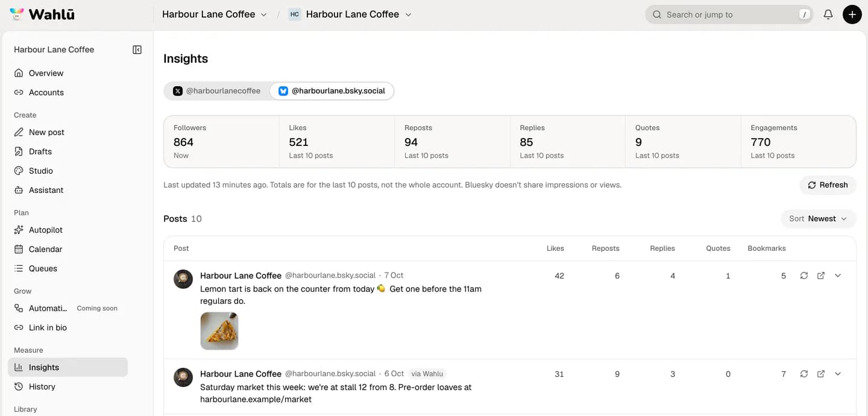The height and width of the screenshot is (416, 868).
Task: Click 'Coming soon' label beside Automations
Action: 97,308
